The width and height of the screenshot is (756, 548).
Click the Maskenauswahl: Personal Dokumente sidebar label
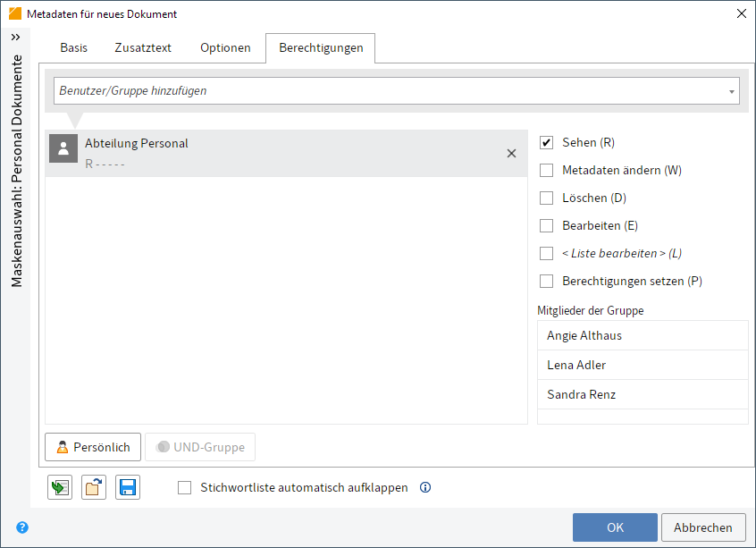[17, 171]
